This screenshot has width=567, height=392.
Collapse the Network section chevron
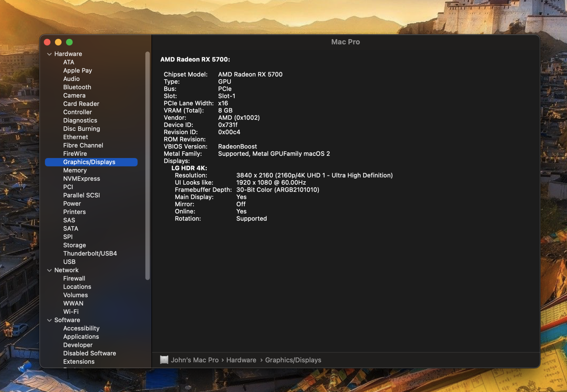pyautogui.click(x=49, y=270)
